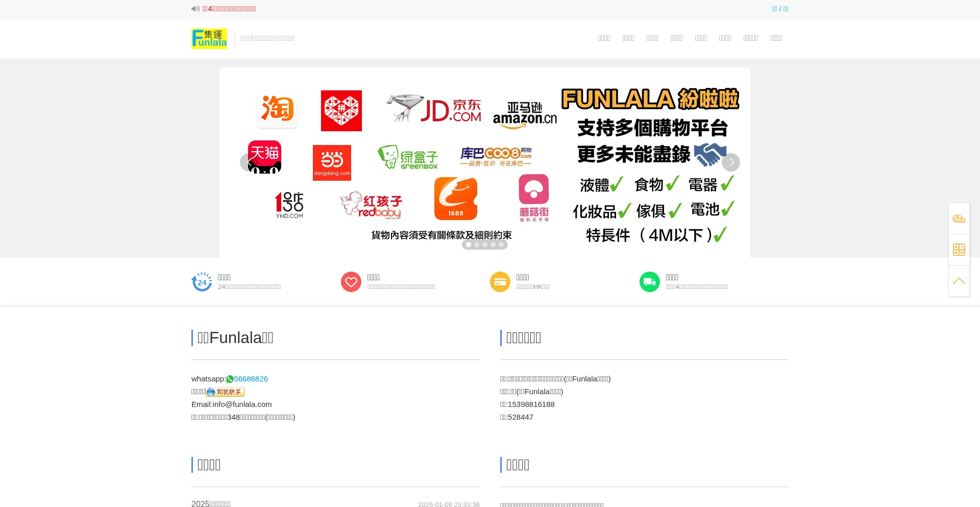
Task: Click the green WhatsApp icon
Action: (230, 379)
